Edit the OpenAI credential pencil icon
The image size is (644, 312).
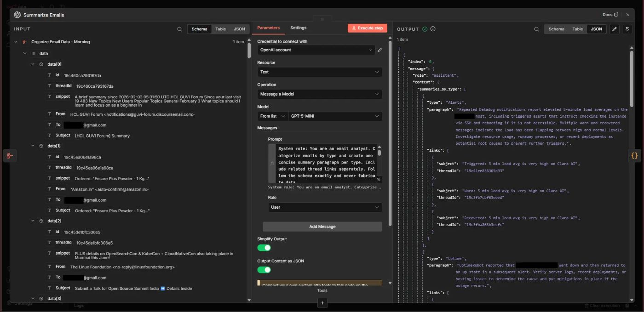tap(380, 50)
